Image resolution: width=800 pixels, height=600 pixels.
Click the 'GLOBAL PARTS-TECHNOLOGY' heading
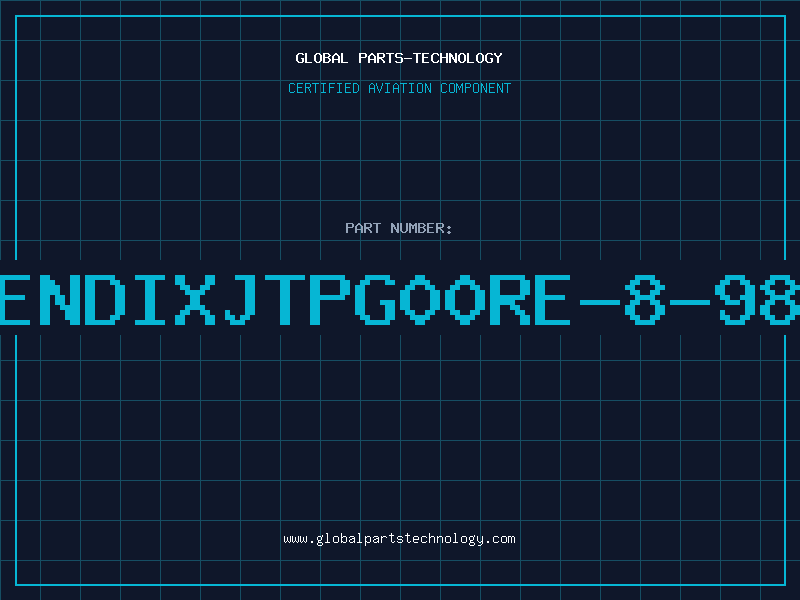[x=399, y=58]
